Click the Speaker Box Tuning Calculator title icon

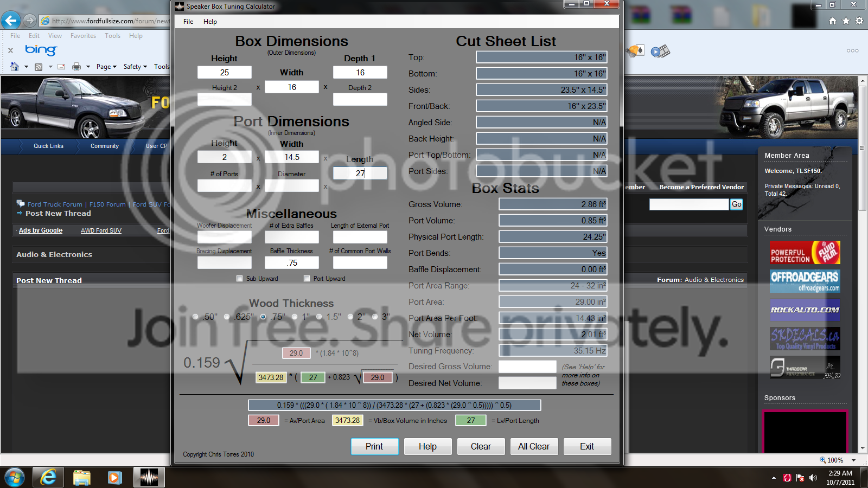tap(180, 7)
